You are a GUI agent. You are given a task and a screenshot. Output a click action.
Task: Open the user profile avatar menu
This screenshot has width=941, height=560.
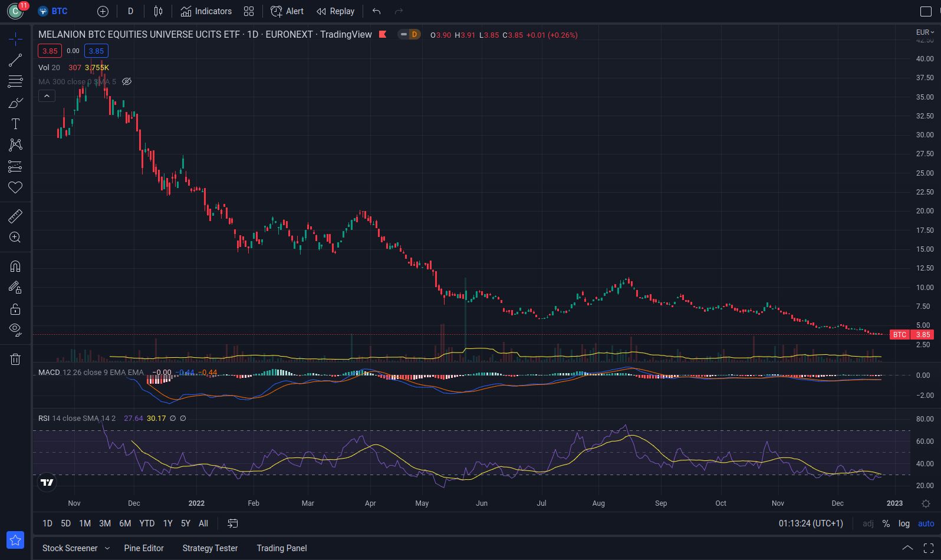(x=15, y=11)
